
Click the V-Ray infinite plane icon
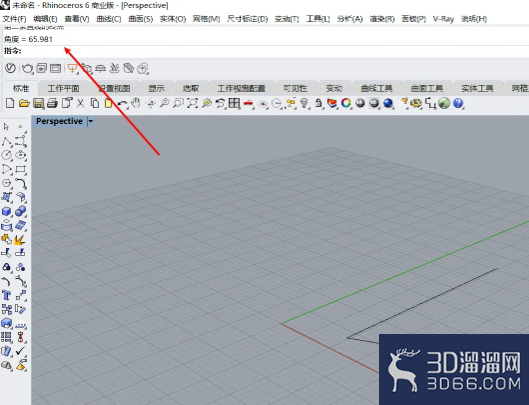(x=100, y=69)
